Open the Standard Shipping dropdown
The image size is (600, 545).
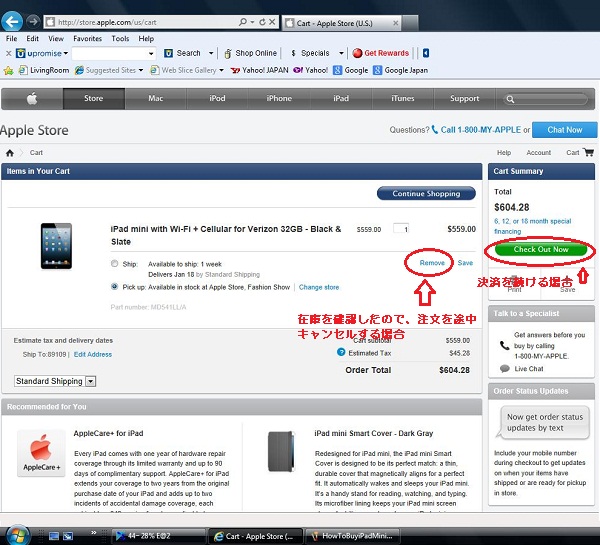(x=55, y=381)
